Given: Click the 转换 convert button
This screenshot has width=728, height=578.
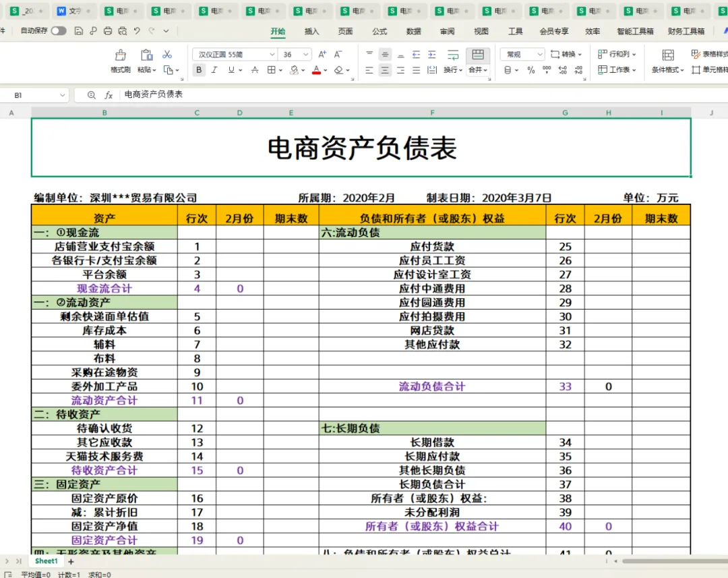Looking at the screenshot, I should (x=566, y=54).
